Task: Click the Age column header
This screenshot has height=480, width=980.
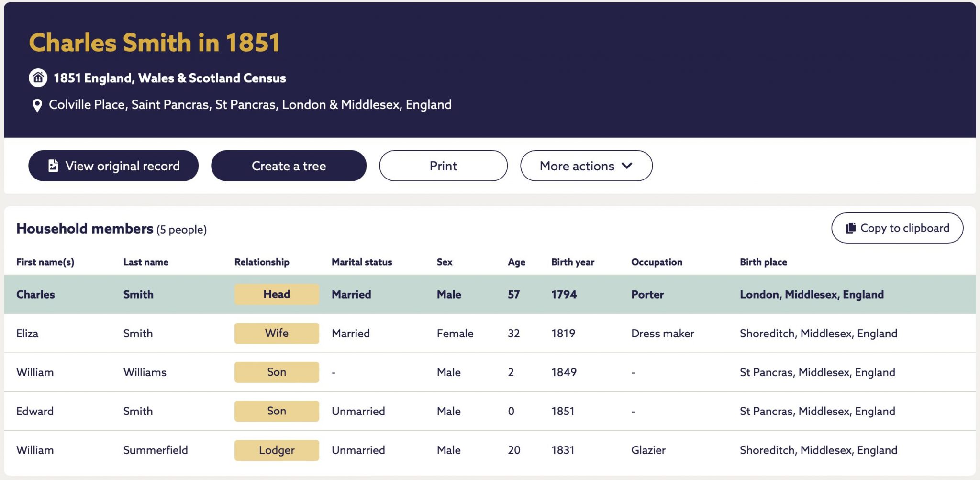Action: [516, 262]
